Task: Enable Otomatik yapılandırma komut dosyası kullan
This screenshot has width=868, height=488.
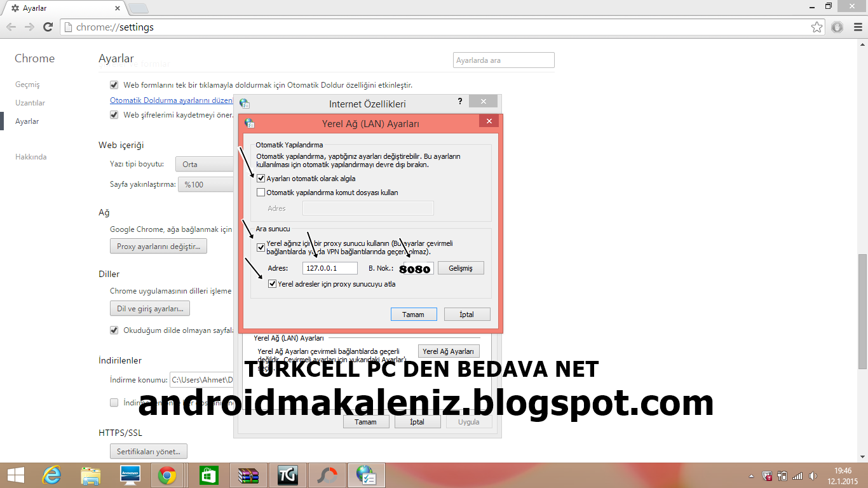Action: tap(261, 193)
